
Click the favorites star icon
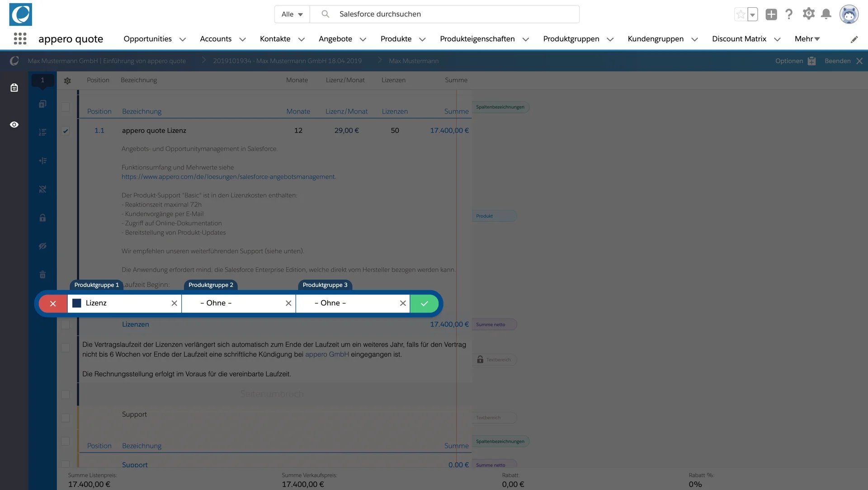coord(741,14)
